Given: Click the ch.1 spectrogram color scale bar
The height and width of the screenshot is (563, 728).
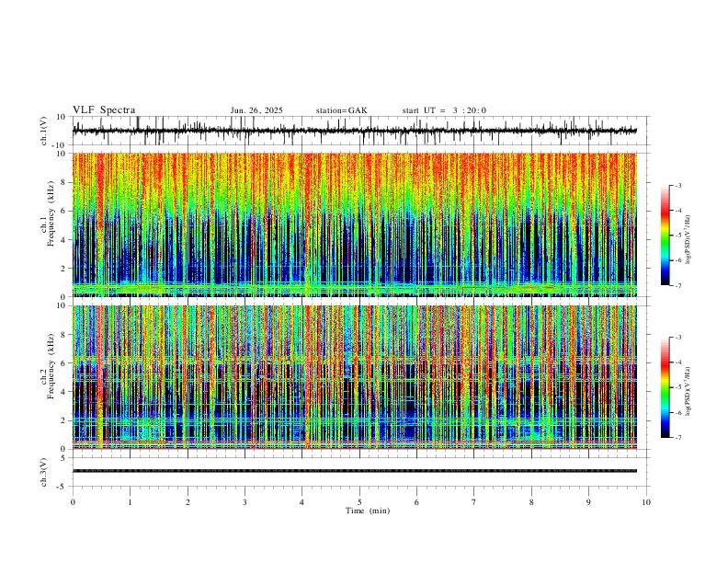Looking at the screenshot, I should [x=665, y=236].
